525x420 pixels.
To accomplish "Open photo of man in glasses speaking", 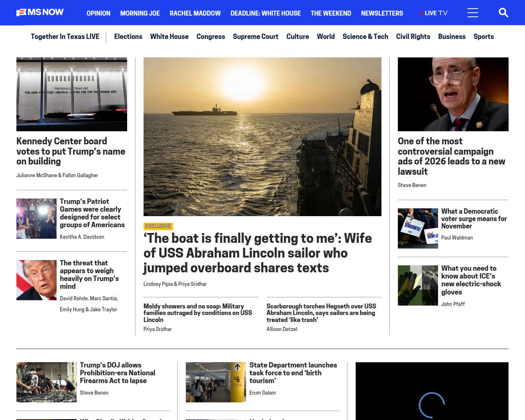I will (453, 94).
